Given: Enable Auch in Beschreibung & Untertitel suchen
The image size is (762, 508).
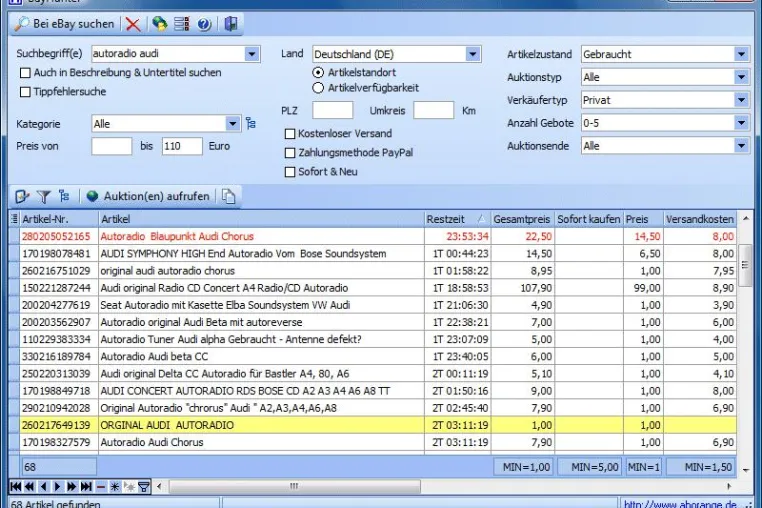Looking at the screenshot, I should click(25, 73).
